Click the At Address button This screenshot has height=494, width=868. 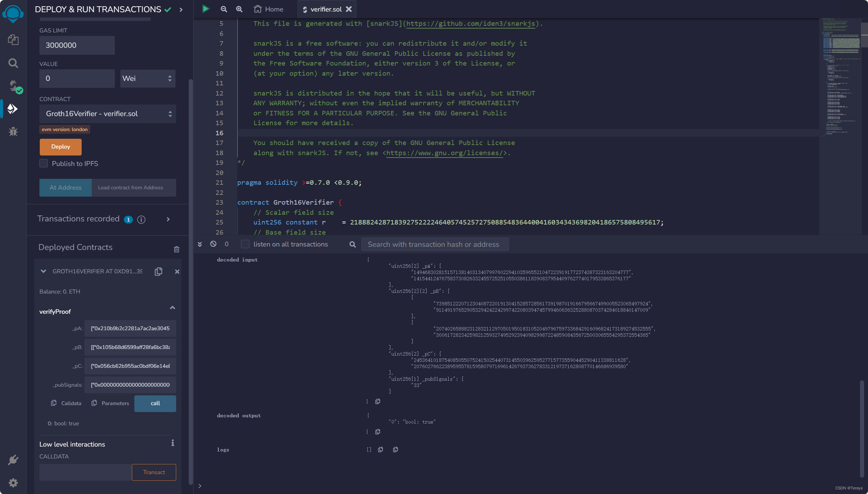65,188
